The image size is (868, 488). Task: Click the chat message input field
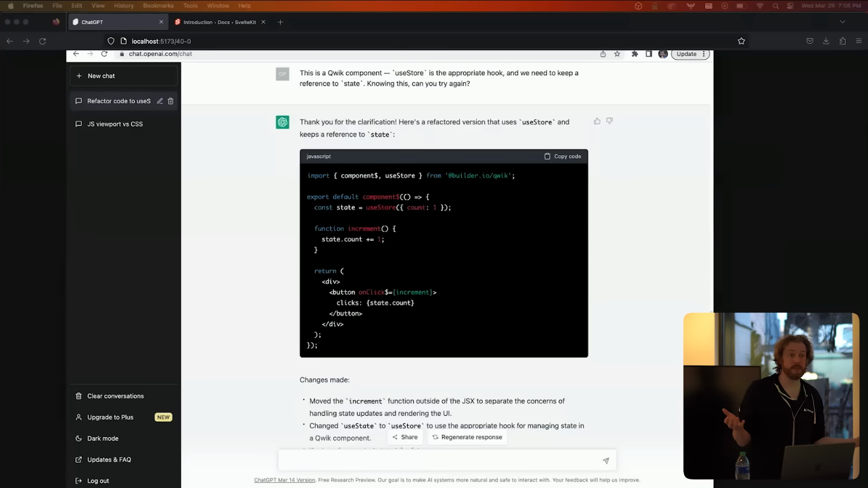[439, 460]
